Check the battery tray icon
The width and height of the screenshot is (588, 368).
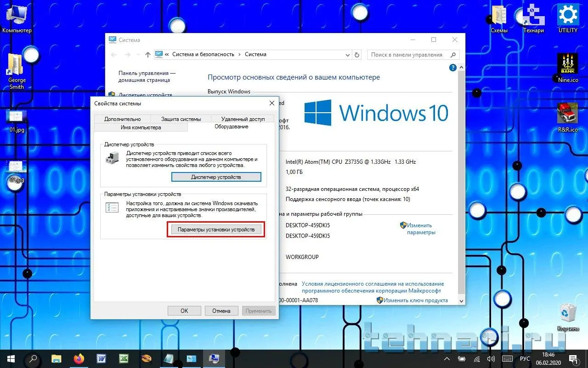(463, 359)
